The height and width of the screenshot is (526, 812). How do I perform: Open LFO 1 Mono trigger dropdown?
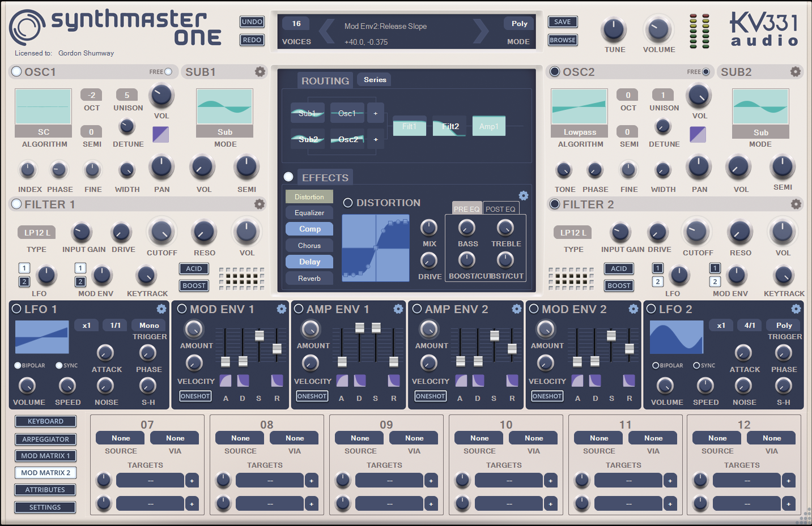pos(149,325)
